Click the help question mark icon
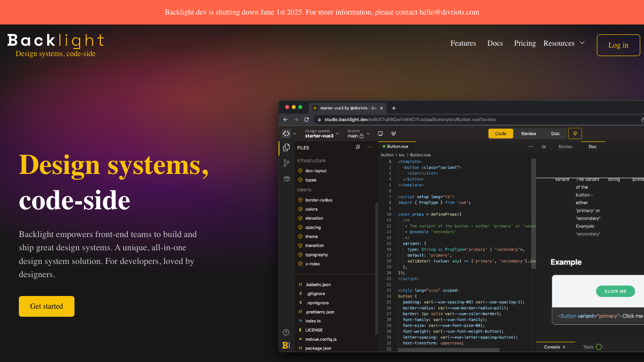This screenshot has height=362, width=644. coord(286,332)
